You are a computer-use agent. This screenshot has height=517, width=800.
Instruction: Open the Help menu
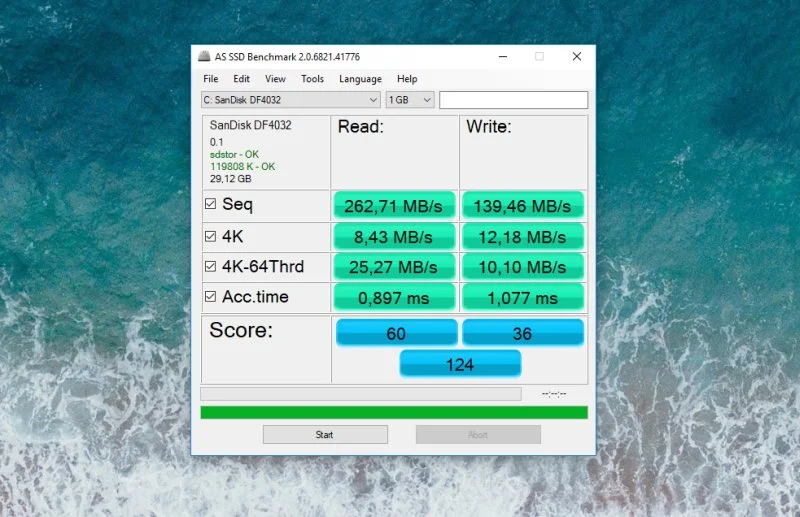tap(407, 79)
